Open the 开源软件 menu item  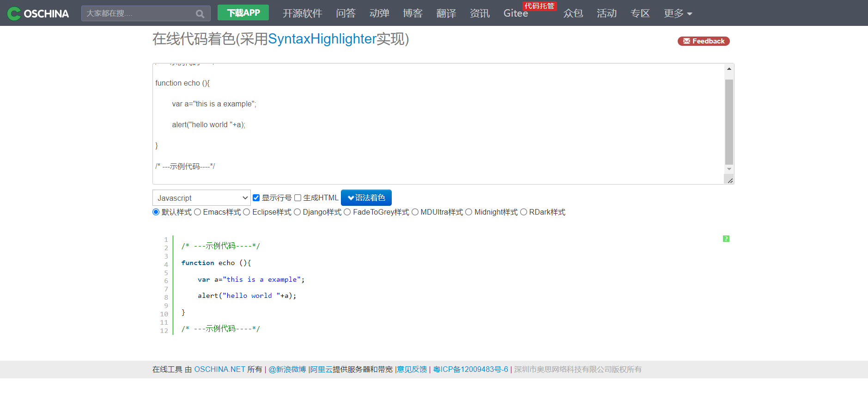302,13
